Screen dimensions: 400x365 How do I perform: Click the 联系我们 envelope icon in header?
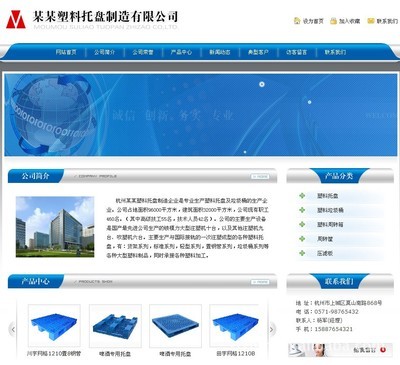click(x=371, y=21)
